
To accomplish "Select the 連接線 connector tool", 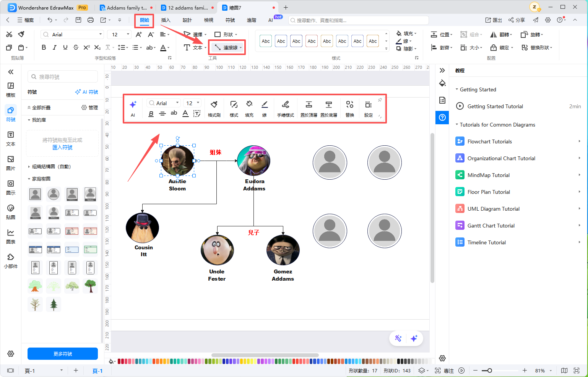I will 227,47.
